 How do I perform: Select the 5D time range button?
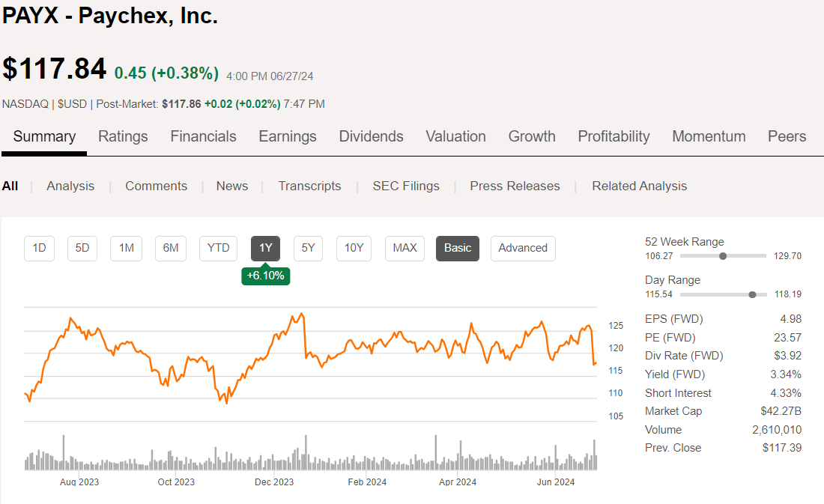[82, 248]
